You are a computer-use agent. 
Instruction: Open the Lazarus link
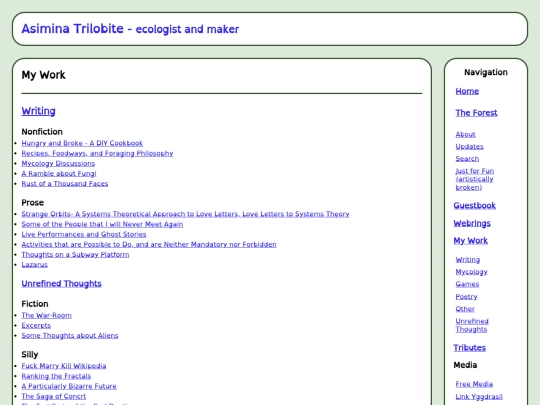tap(34, 264)
